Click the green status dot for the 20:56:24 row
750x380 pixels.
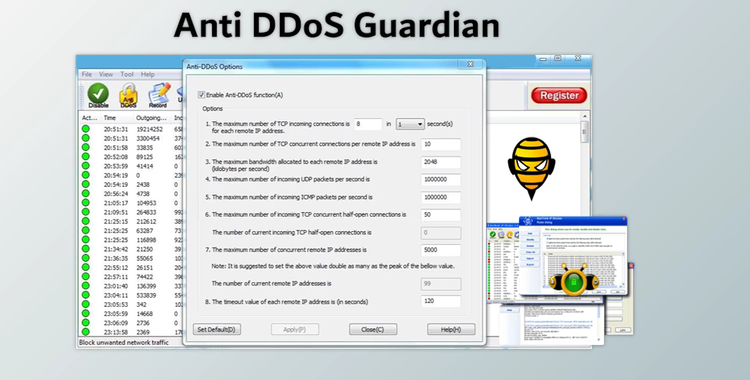click(86, 193)
